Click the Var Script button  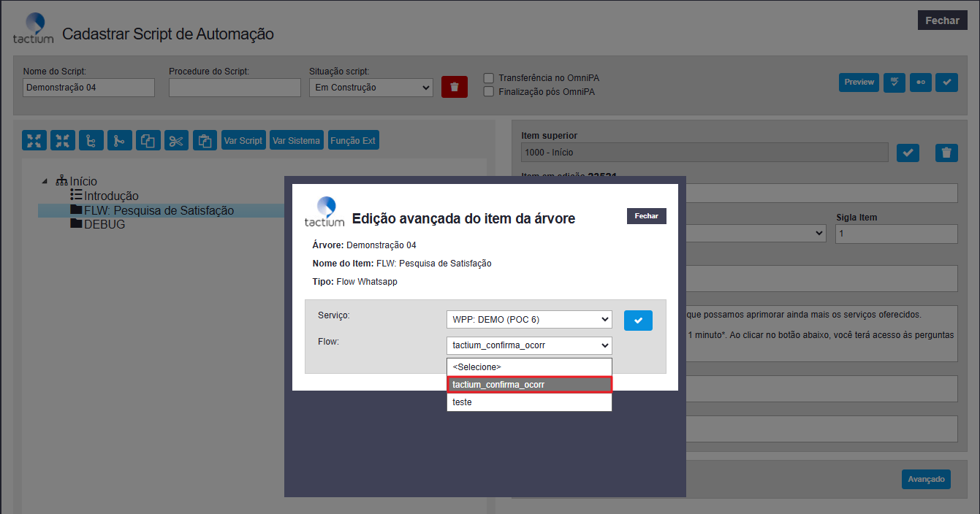pyautogui.click(x=243, y=141)
